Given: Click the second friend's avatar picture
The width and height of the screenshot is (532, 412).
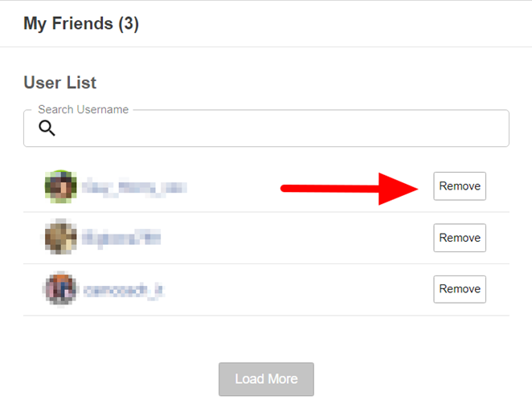Looking at the screenshot, I should [x=60, y=238].
